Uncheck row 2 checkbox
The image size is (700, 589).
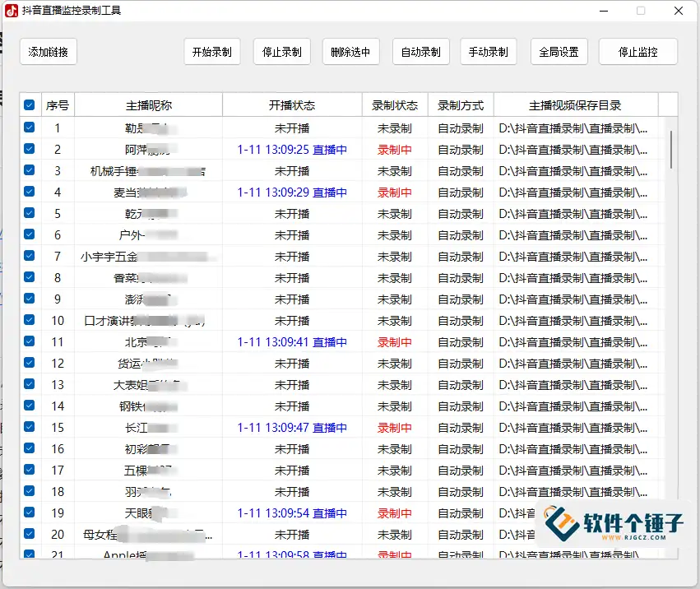click(x=30, y=149)
